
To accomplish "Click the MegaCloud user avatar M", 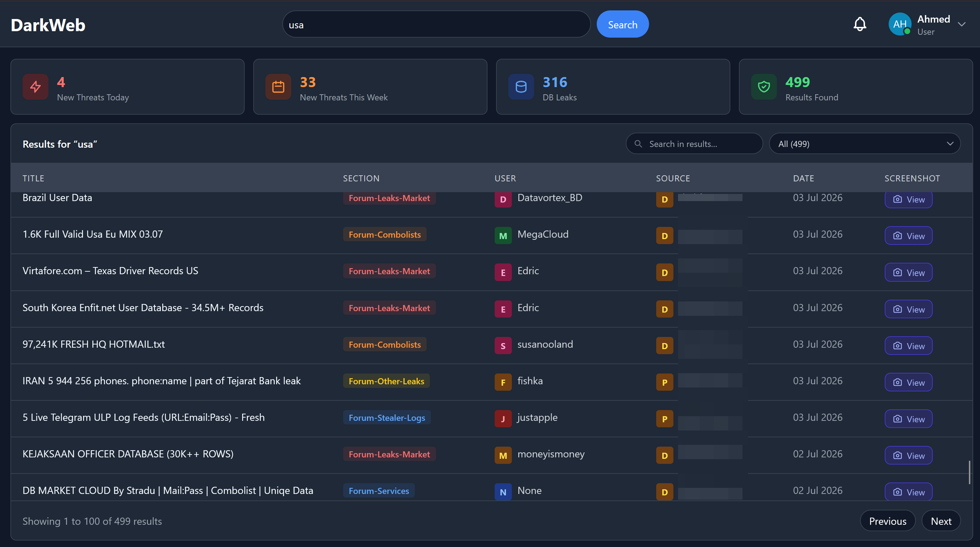I will point(503,236).
